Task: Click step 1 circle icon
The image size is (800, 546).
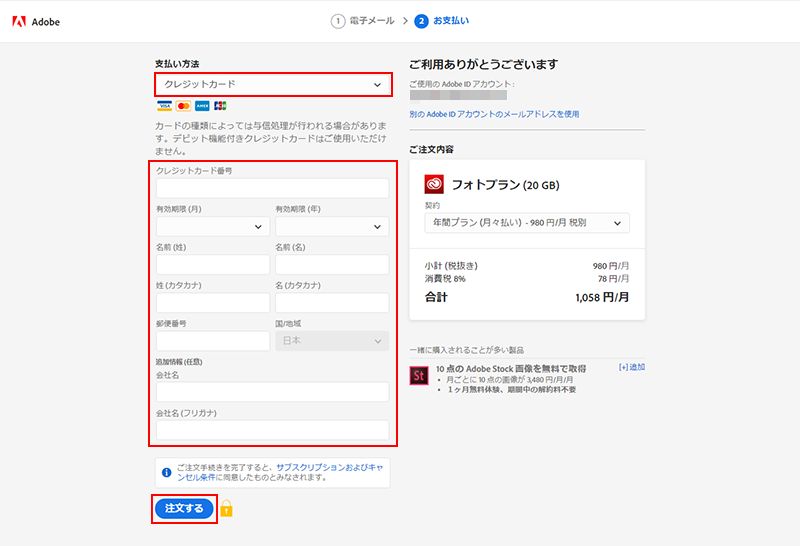Action: 338,21
